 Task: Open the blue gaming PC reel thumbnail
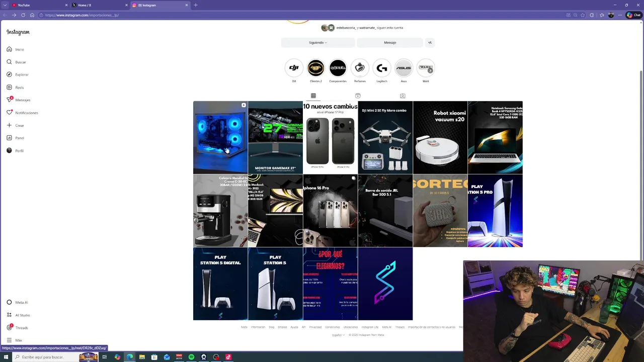point(220,137)
